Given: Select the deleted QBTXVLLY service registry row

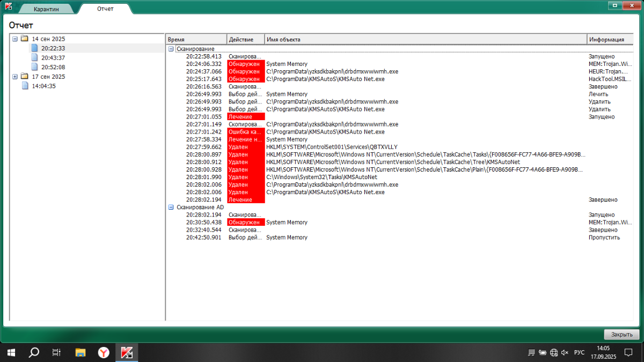Looking at the screenshot, I should (399, 146).
